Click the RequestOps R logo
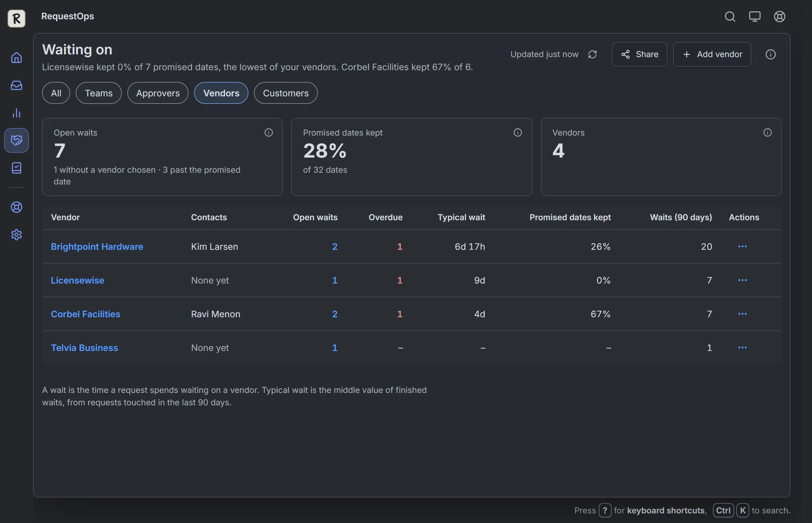Viewport: 812px width, 523px height. pos(17,18)
